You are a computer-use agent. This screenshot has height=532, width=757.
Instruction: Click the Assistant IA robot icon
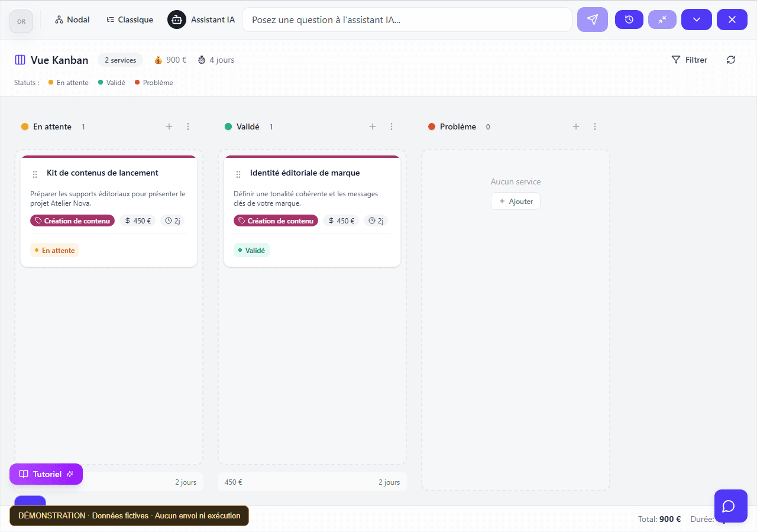click(x=177, y=20)
